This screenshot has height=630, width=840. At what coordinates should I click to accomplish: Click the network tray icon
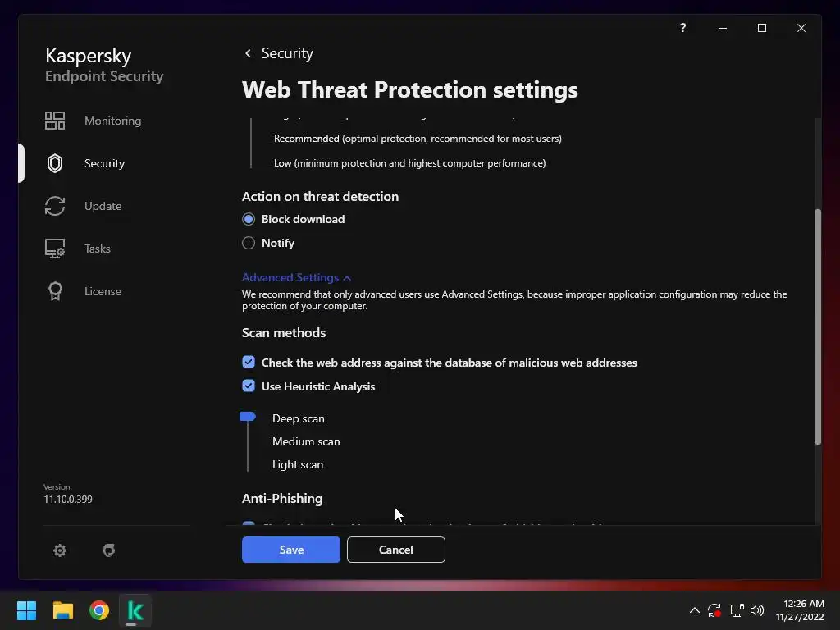click(x=737, y=610)
